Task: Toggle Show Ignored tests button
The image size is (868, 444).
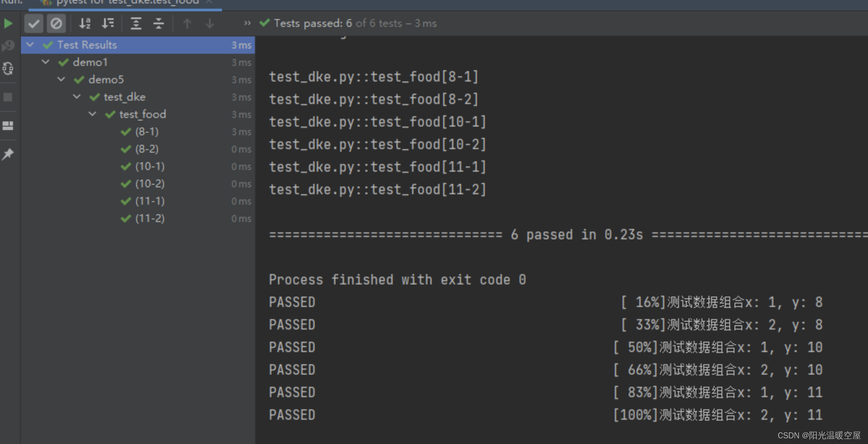Action: coord(56,23)
